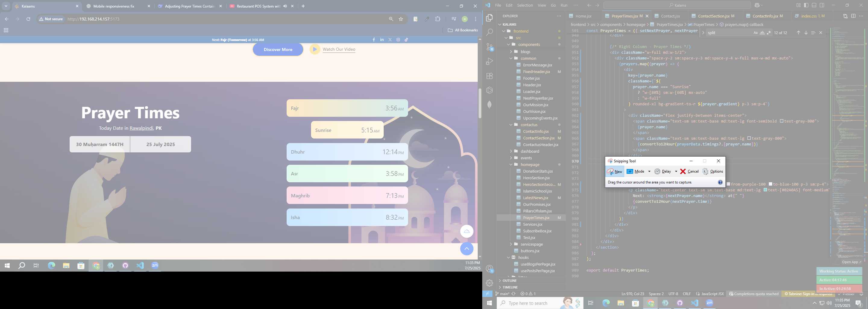Toggle the bottom panel layout icon
This screenshot has width=868, height=309.
(814, 5)
